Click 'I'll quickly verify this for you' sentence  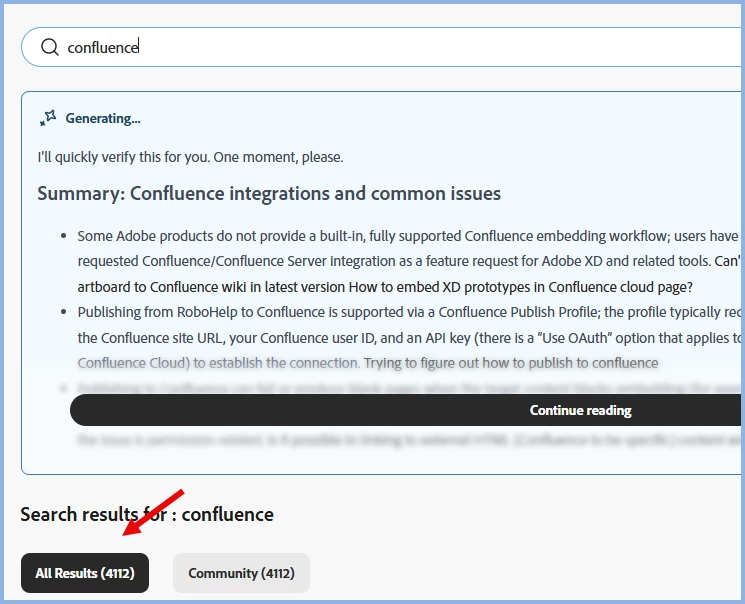coord(191,157)
